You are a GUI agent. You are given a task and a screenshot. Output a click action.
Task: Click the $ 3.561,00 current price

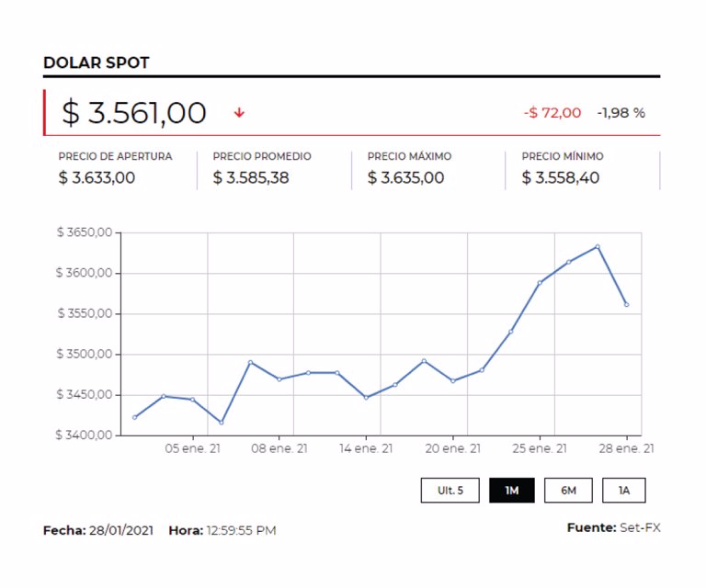click(133, 112)
